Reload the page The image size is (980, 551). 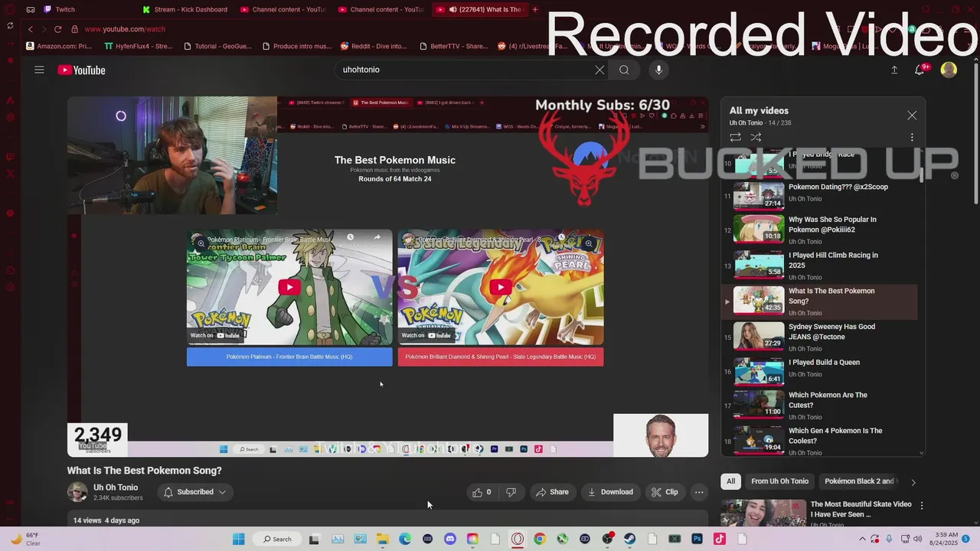(57, 29)
